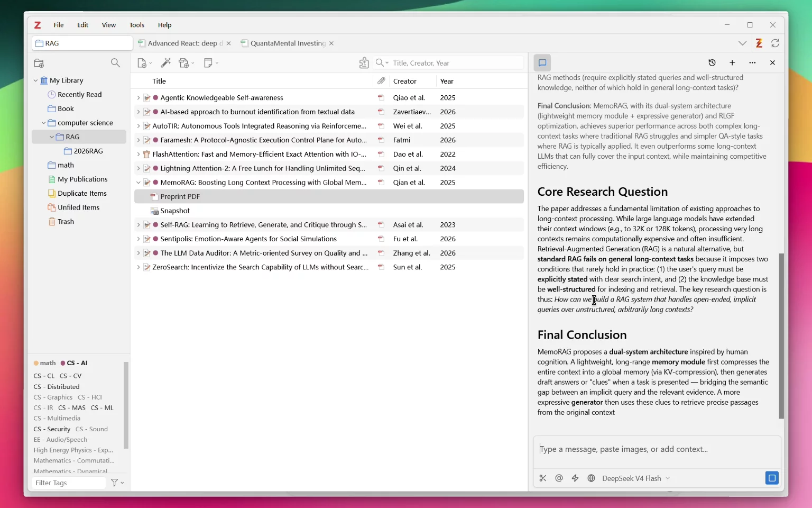The height and width of the screenshot is (508, 812).
Task: Collapse the MemoRAG item row
Action: pyautogui.click(x=138, y=183)
